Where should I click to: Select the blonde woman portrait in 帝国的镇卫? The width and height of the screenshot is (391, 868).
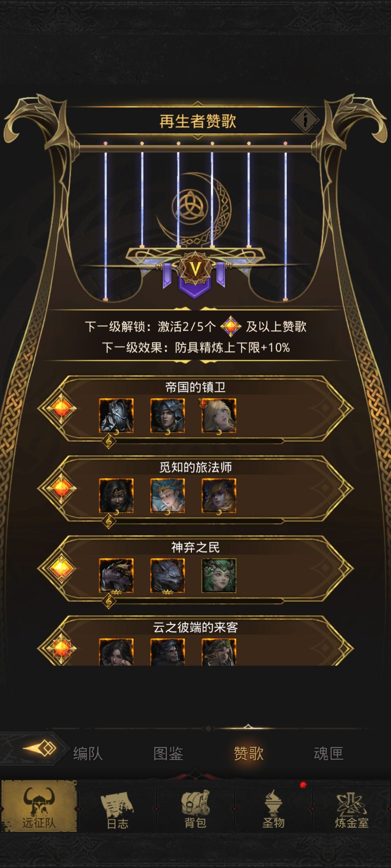[x=219, y=416]
